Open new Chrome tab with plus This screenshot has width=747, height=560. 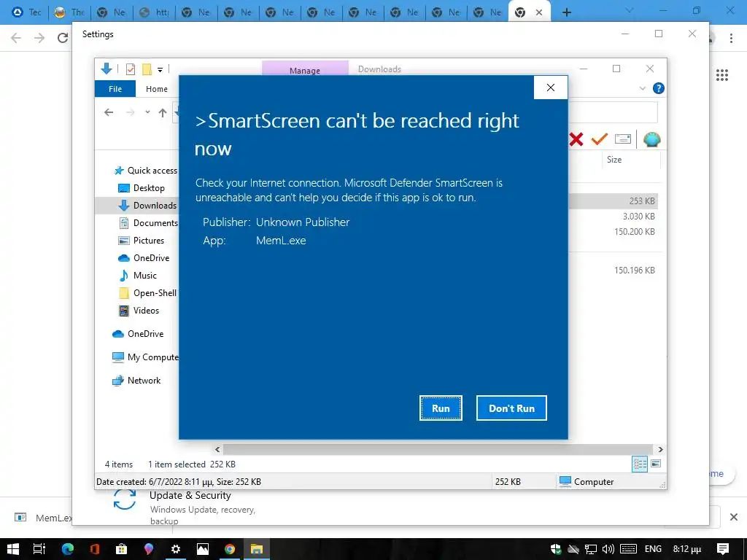pos(566,12)
